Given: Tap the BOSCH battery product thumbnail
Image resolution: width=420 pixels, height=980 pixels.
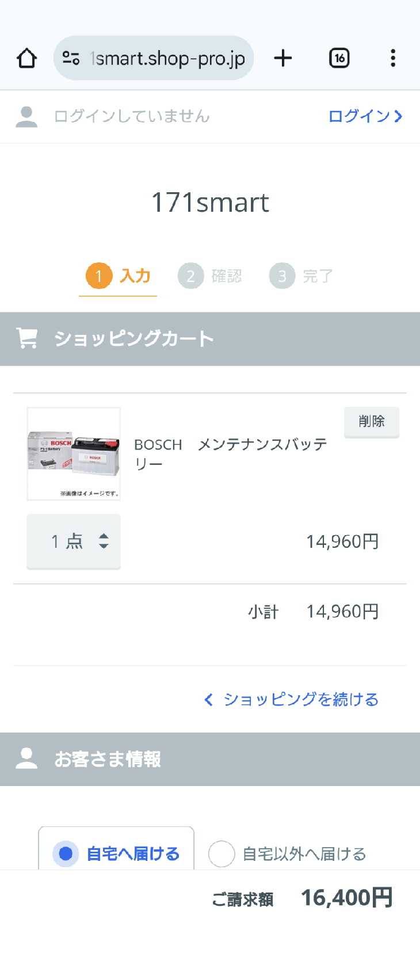Looking at the screenshot, I should pyautogui.click(x=74, y=453).
